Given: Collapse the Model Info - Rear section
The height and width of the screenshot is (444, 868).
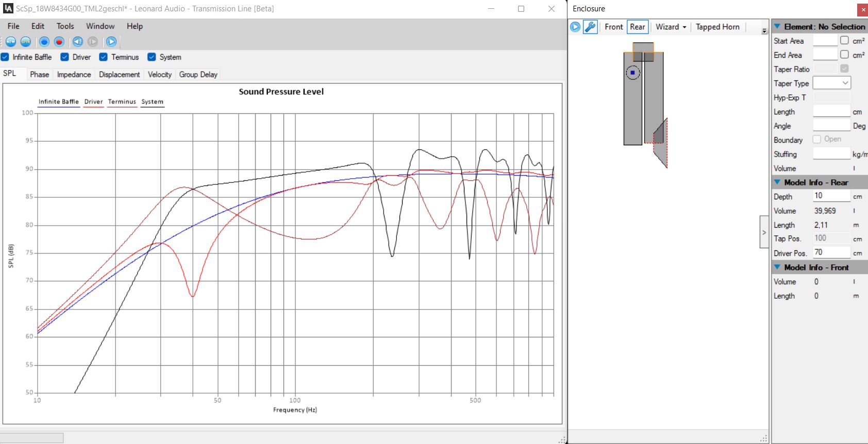Looking at the screenshot, I should pos(777,182).
